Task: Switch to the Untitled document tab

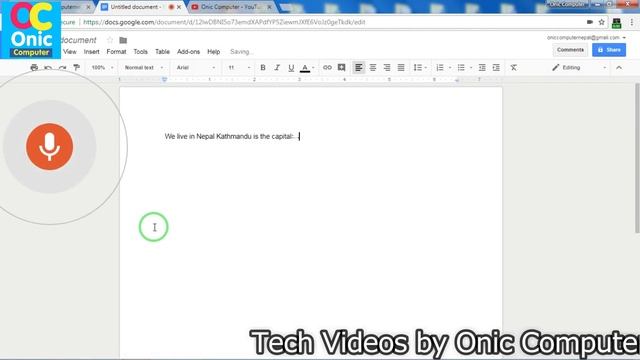Action: (x=135, y=7)
